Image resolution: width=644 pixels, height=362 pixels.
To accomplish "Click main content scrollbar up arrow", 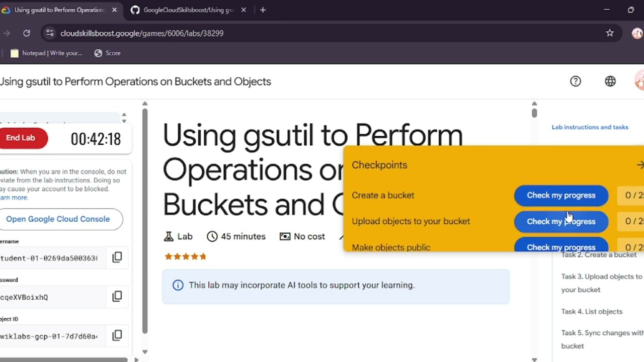I will [x=534, y=104].
